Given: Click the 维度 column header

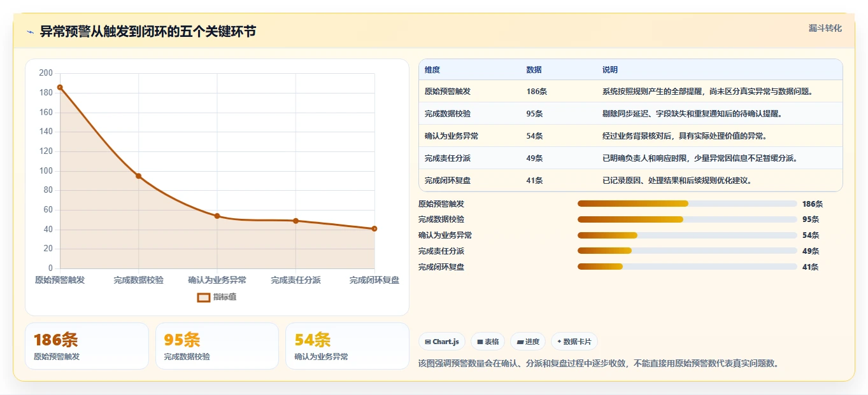Looking at the screenshot, I should tap(432, 70).
